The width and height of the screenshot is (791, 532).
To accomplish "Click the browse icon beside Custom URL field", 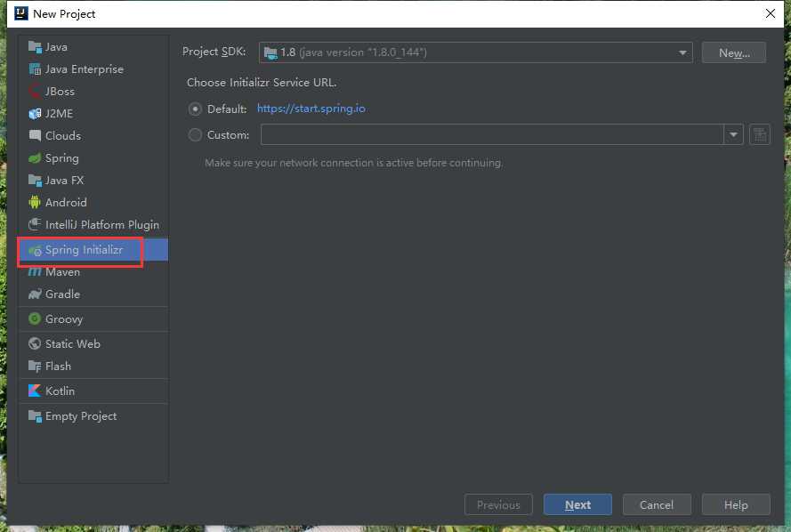I will tap(759, 134).
